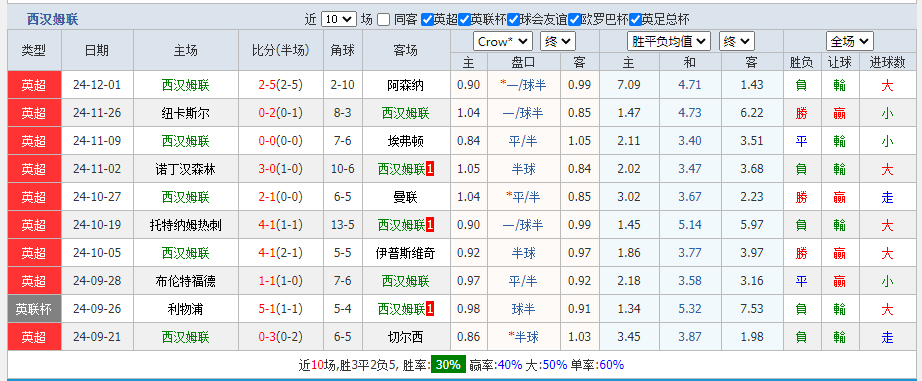The image size is (922, 381).
Task: Toggle the 同客 checkbox
Action: coord(383,19)
